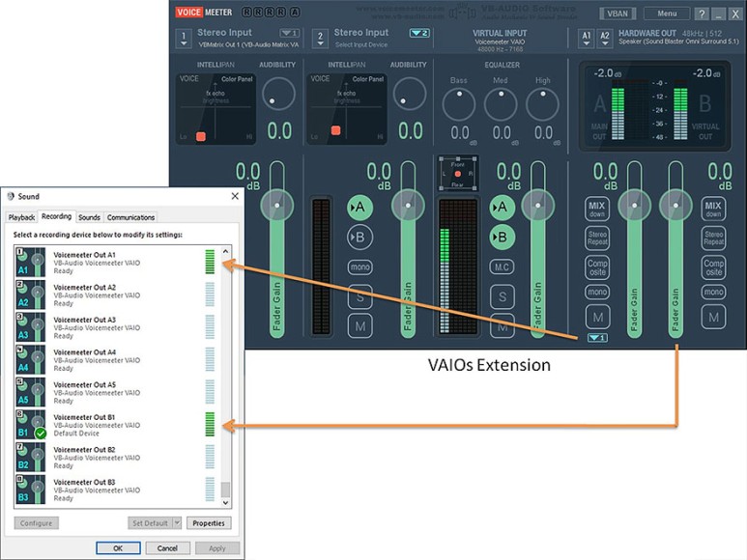747x560 pixels.
Task: Toggle bus B routing on Stereo Input 2
Action: 359,237
